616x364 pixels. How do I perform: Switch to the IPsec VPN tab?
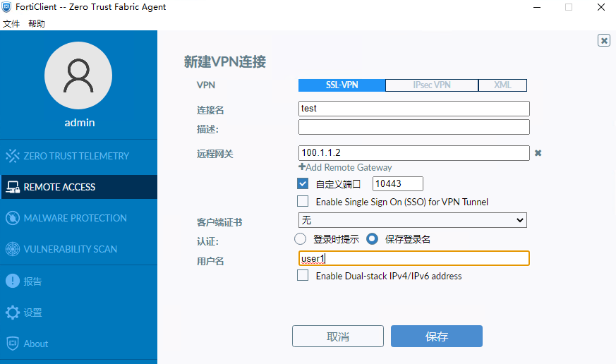point(431,85)
